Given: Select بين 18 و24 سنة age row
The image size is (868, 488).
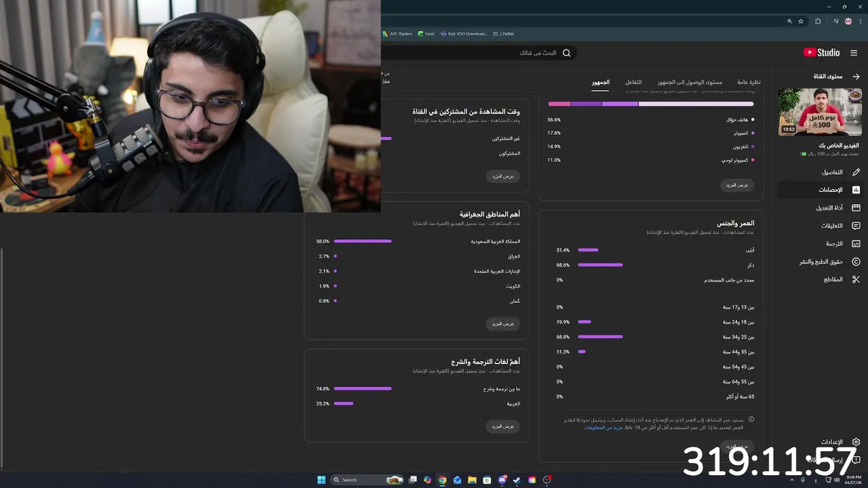Looking at the screenshot, I should pyautogui.click(x=655, y=322).
